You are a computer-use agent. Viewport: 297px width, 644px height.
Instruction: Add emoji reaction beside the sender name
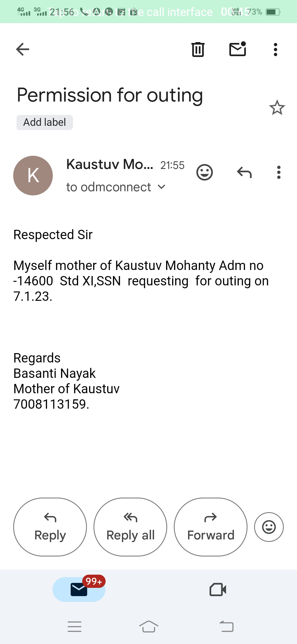(x=205, y=173)
